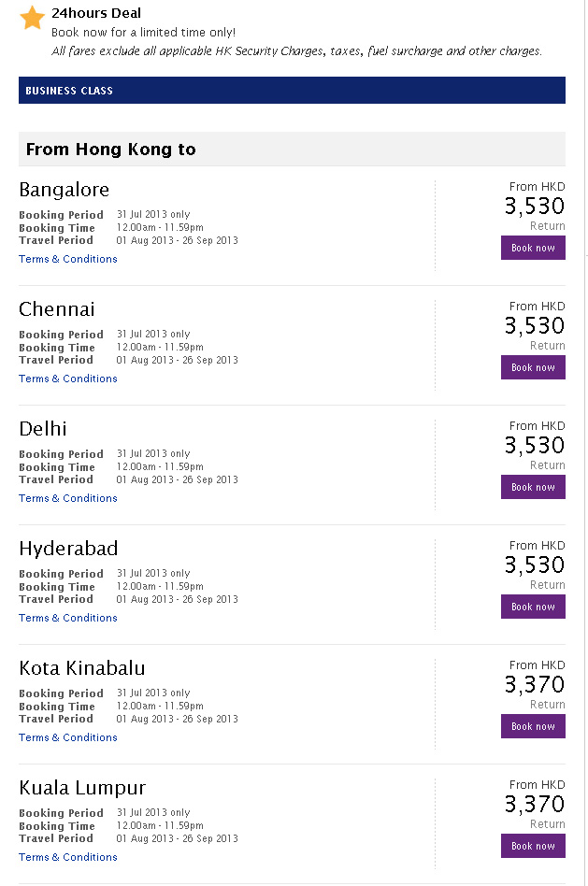Click the 3,370 Kota Kinabalu price
Viewport: 588px width, 886px height.
tap(535, 684)
